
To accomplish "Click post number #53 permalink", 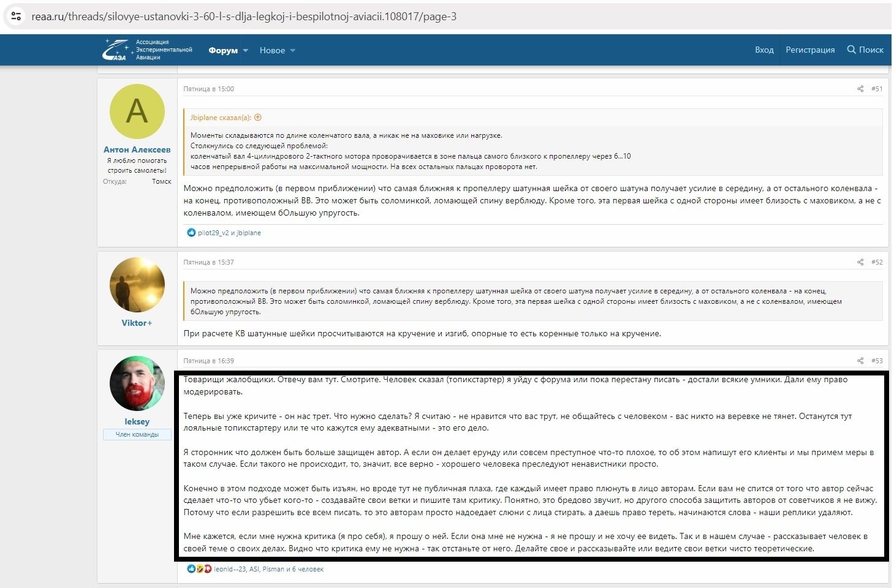I will click(877, 361).
